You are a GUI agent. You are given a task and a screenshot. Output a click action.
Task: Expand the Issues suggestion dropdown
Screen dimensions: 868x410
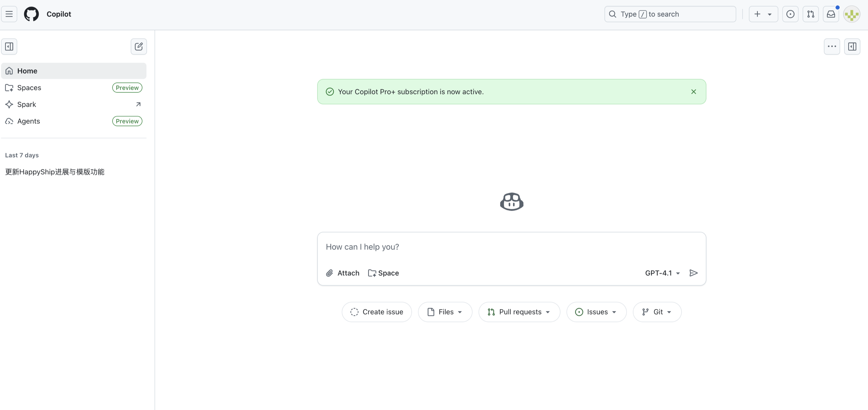tap(596, 312)
